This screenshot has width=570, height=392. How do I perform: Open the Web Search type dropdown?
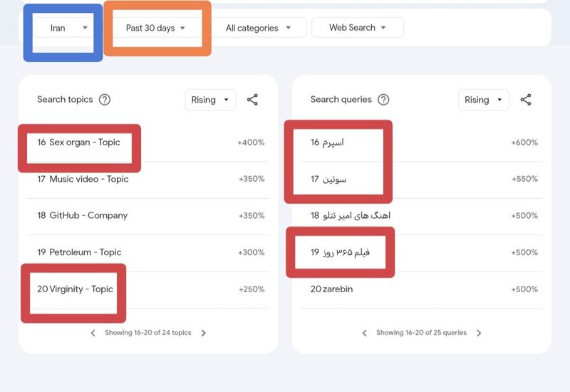[358, 28]
